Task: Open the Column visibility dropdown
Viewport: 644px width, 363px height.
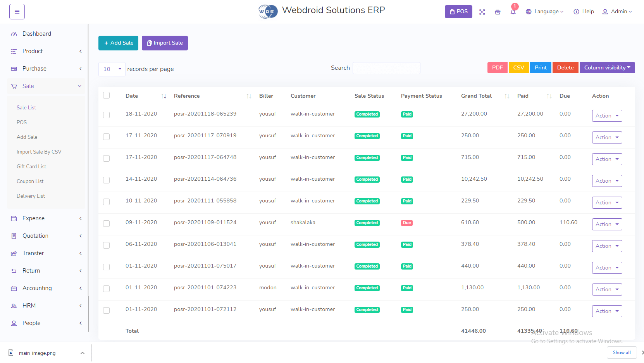Action: (x=607, y=68)
